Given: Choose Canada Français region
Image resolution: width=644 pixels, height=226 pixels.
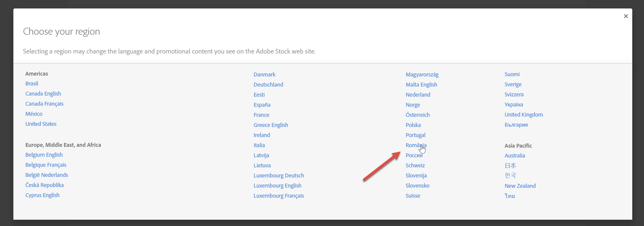Looking at the screenshot, I should [44, 104].
